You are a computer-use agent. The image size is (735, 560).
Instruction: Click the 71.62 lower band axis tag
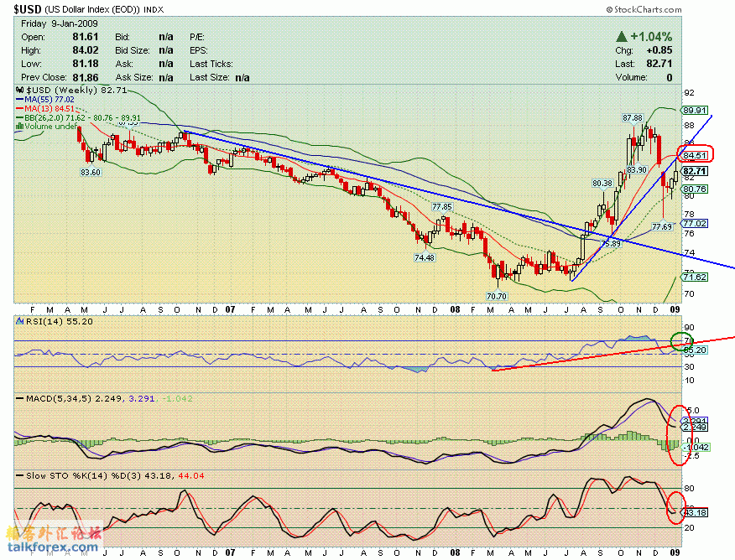[x=694, y=277]
